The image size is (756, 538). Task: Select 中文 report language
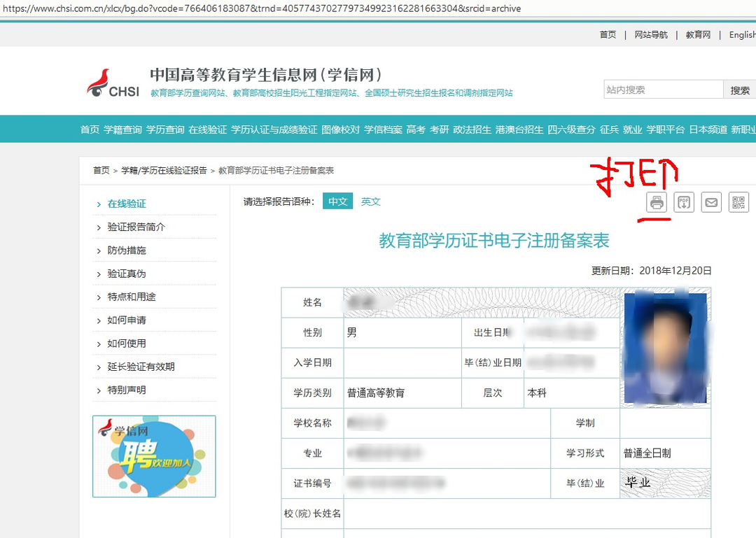pos(337,201)
